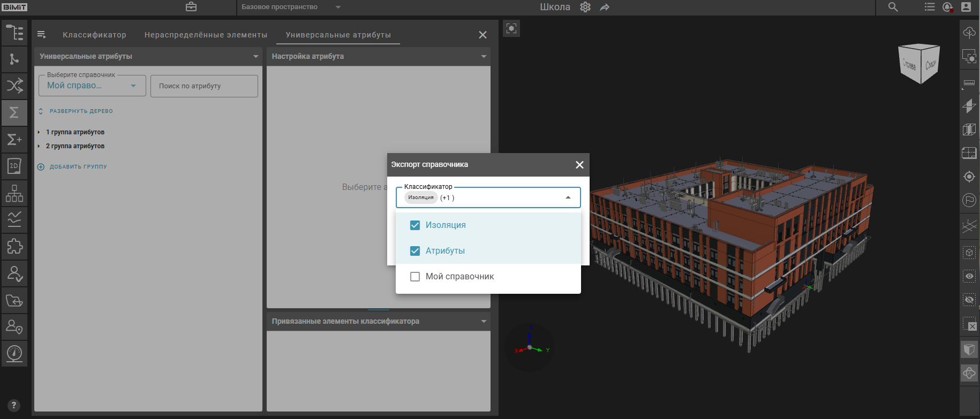
Task: Click the project settings gear icon
Action: coord(585,7)
